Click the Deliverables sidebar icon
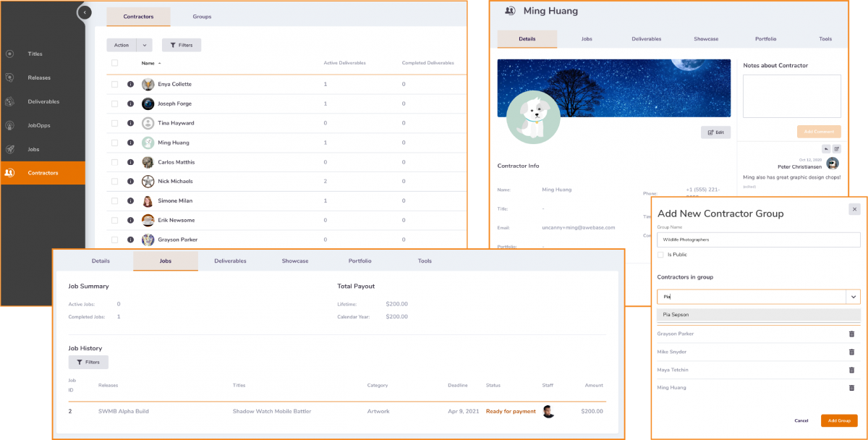The width and height of the screenshot is (868, 440). [10, 101]
